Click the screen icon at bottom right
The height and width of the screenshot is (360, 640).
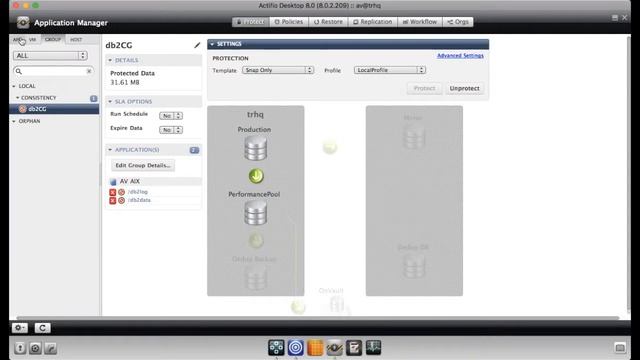(620, 348)
